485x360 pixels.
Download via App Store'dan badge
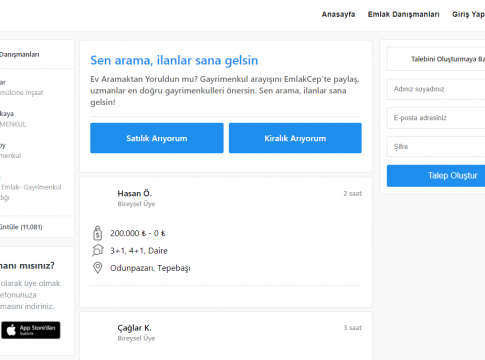click(x=31, y=330)
